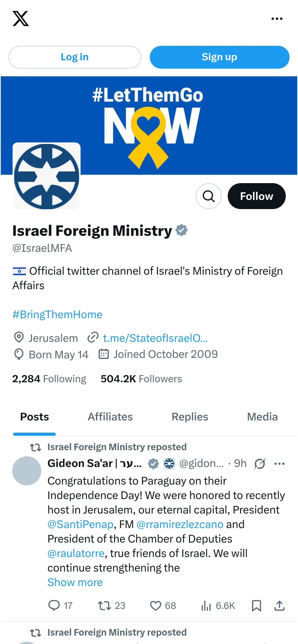Repost the Gideon Sa'ar post
298x644 pixels.
(104, 606)
